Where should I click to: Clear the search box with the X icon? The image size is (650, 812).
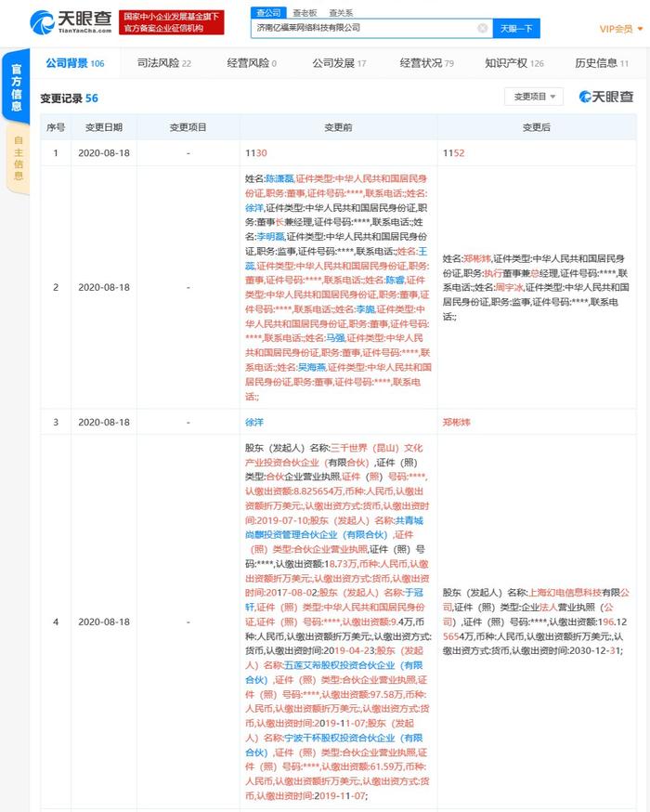coord(482,28)
